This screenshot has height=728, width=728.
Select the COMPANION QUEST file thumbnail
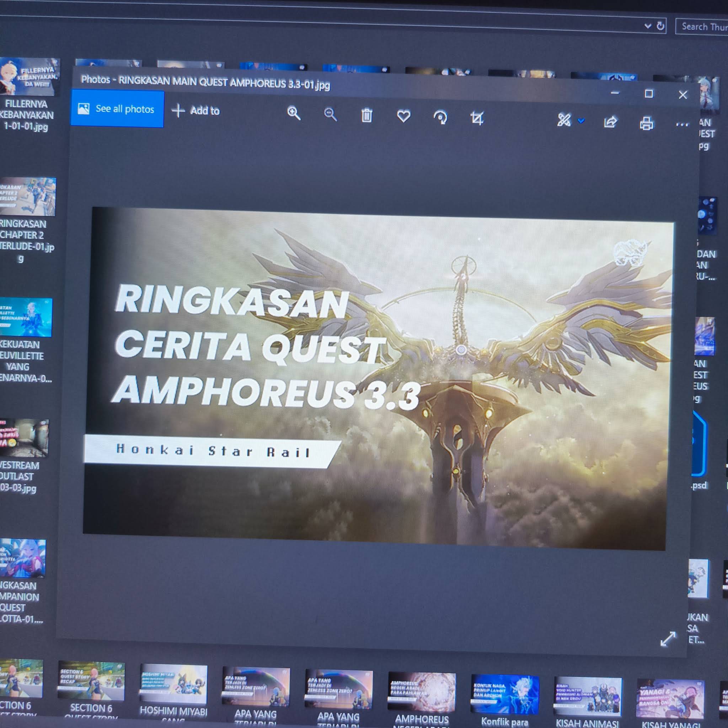click(22, 558)
